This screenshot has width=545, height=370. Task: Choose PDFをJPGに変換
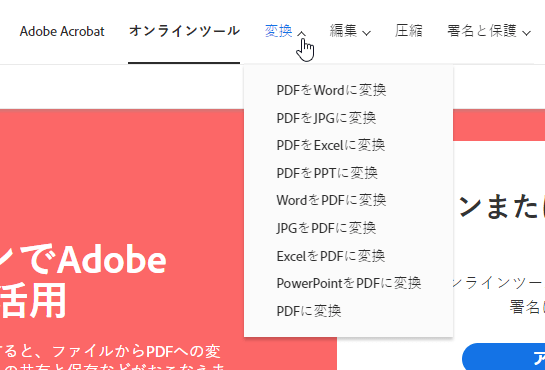pos(326,118)
